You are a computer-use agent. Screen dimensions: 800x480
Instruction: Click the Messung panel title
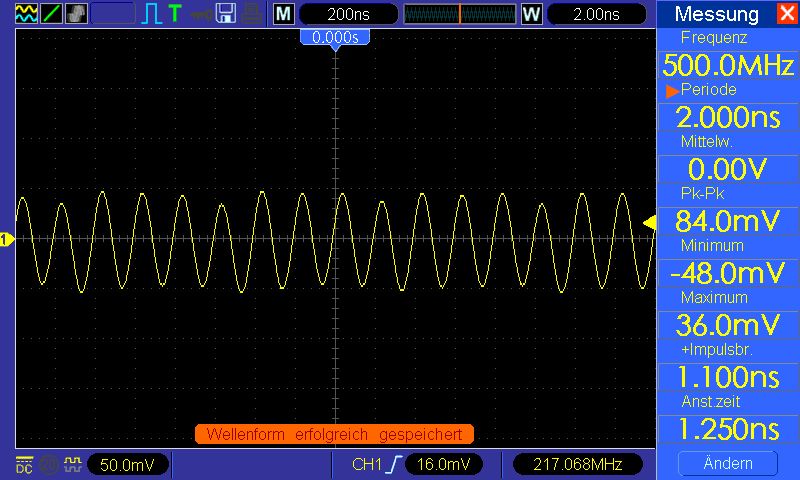pyautogui.click(x=716, y=14)
